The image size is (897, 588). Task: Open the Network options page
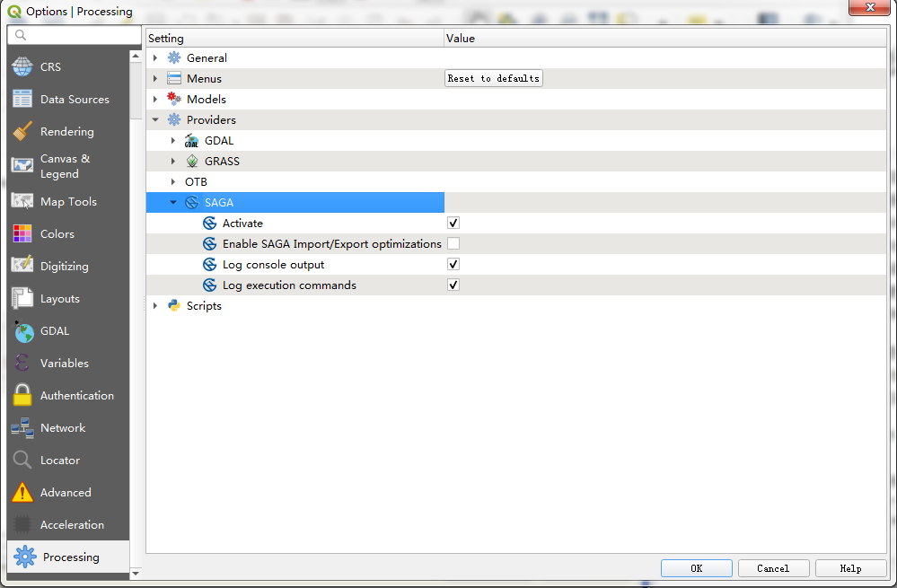click(68, 428)
